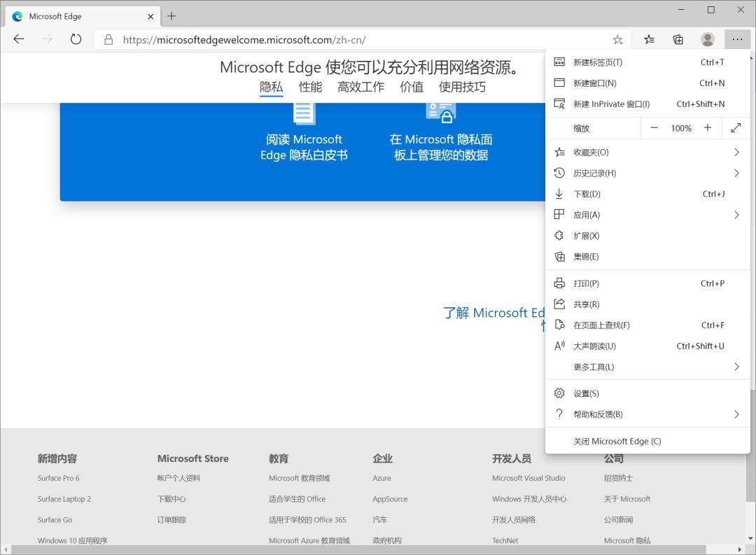This screenshot has width=756, height=555.
Task: Click the vertical scrollbar down arrow
Action: point(750,539)
